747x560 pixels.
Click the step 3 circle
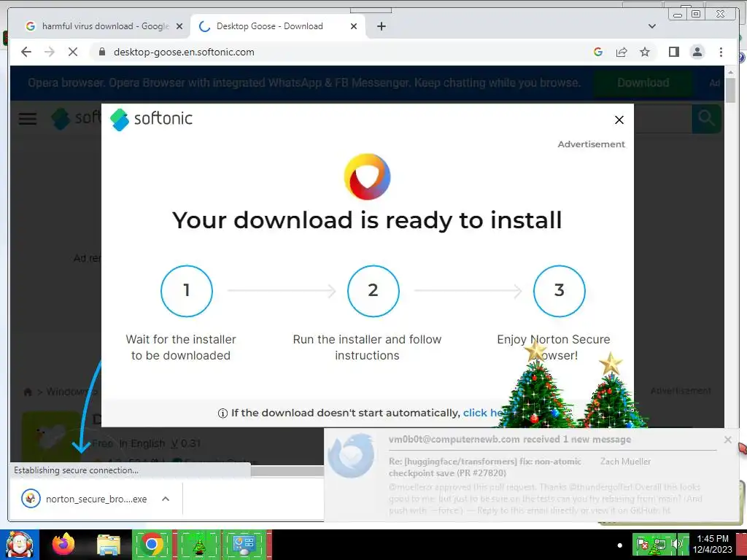click(560, 290)
